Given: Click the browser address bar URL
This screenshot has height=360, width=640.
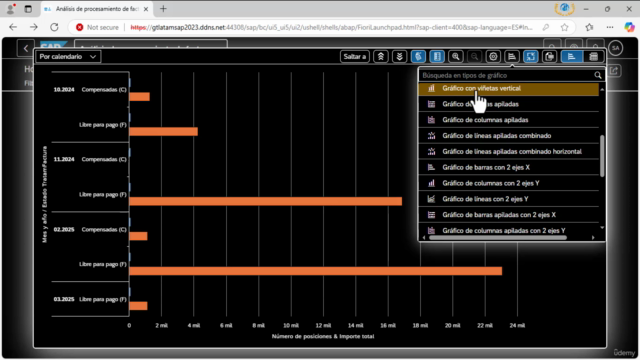Looking at the screenshot, I should [x=331, y=27].
